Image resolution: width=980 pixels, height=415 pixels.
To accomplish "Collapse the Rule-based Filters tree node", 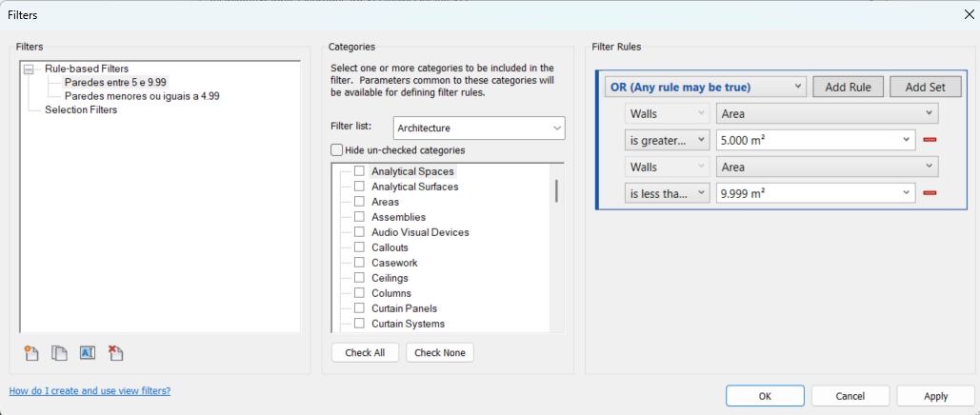I will coord(29,69).
